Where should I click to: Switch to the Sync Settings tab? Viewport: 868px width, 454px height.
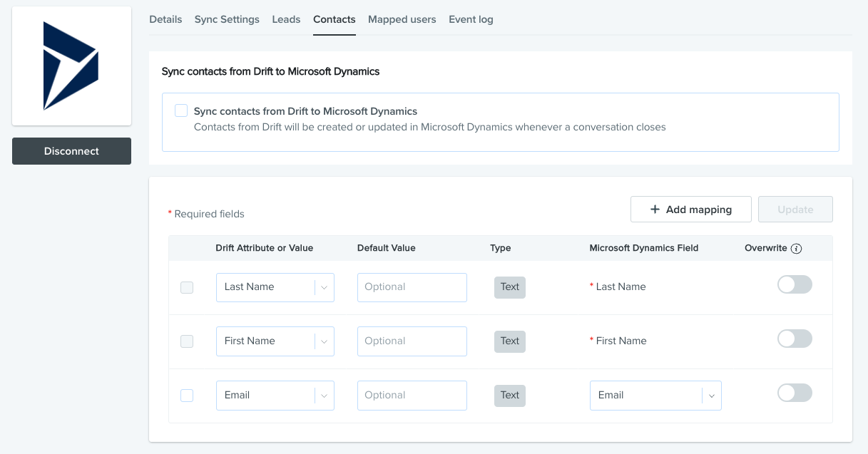point(227,19)
